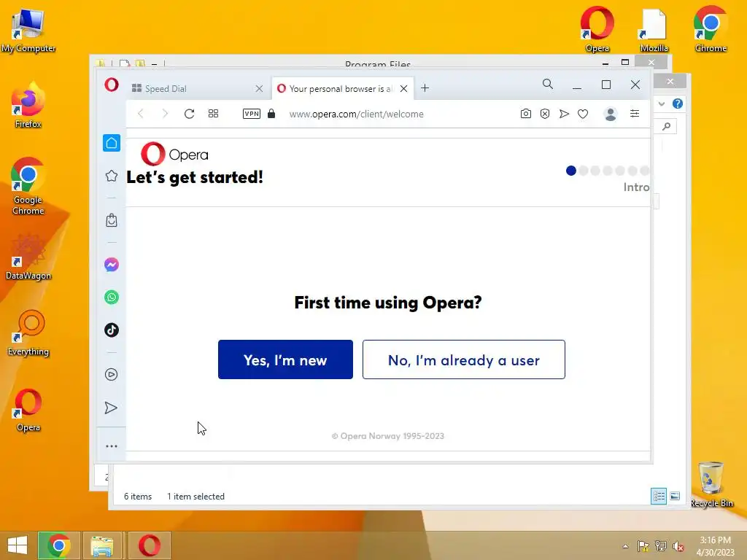Click the Opera logo on welcome page
The image size is (747, 560).
(174, 154)
